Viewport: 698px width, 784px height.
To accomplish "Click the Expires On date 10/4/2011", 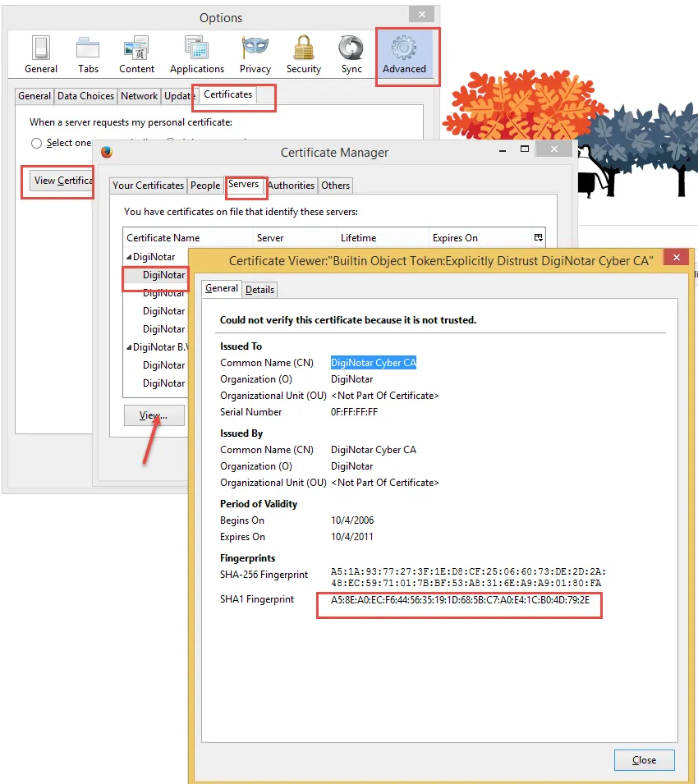I will coord(352,537).
